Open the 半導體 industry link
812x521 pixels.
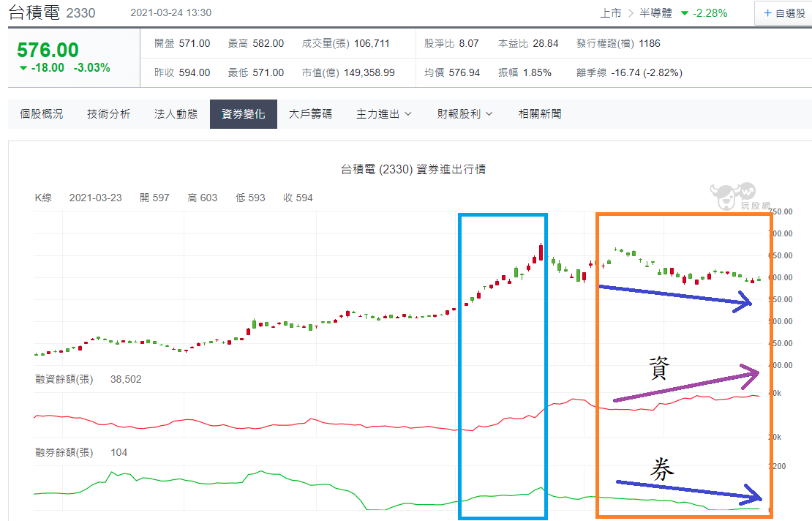[x=655, y=13]
